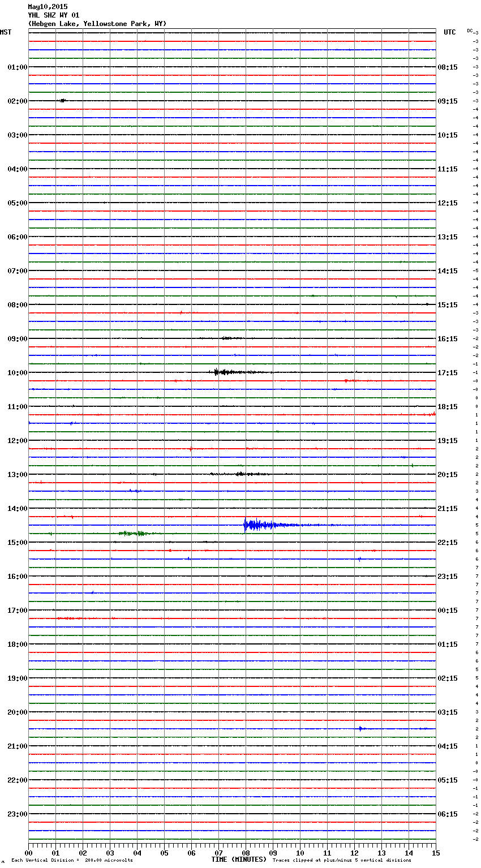Select the 04:00 MST time label
481x868 pixels.
[18, 169]
